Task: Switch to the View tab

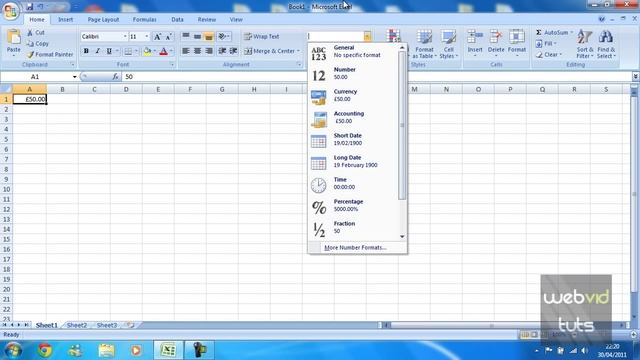Action: [236, 20]
